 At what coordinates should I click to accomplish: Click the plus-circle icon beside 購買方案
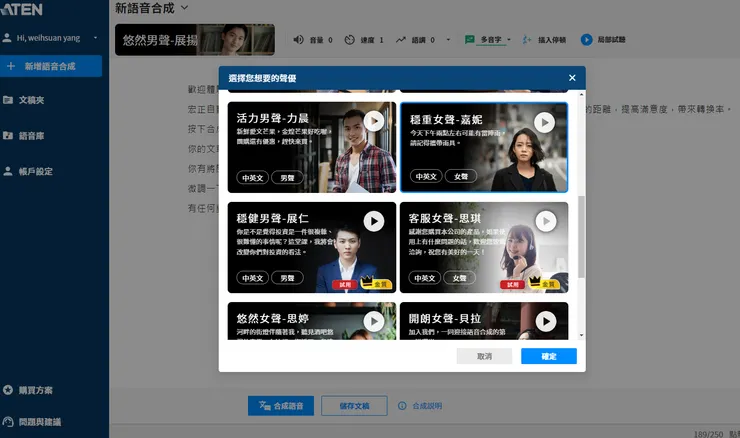(8, 390)
